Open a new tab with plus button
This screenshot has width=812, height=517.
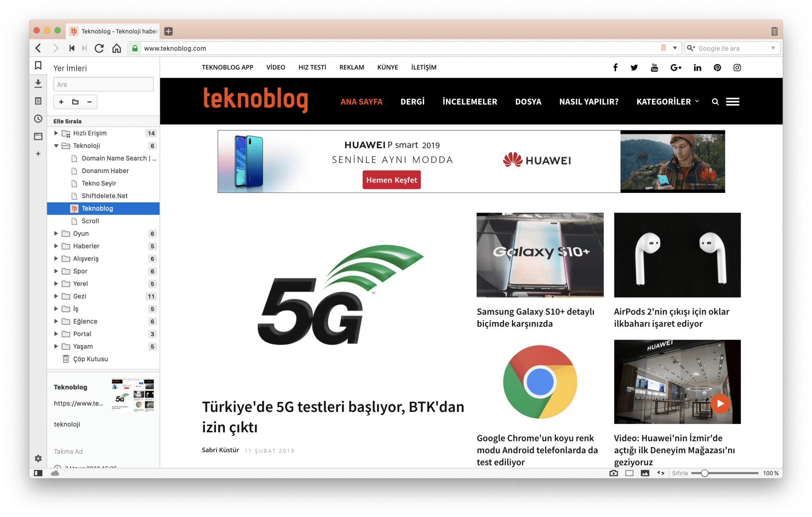coord(169,31)
